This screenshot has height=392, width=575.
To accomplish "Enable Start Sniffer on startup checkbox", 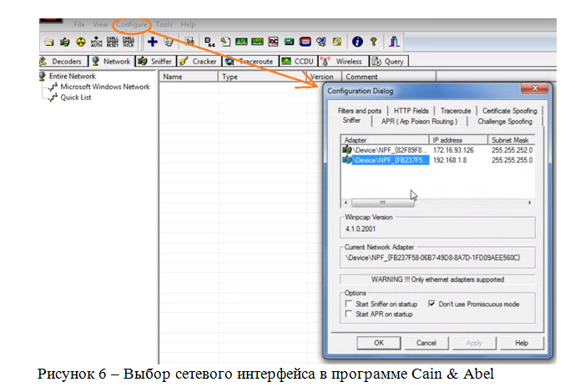I will [349, 304].
